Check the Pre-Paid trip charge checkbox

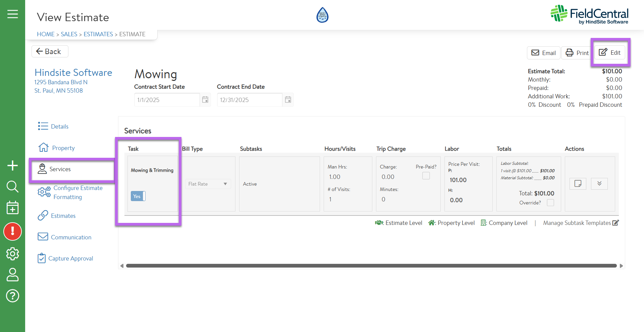[x=426, y=176]
